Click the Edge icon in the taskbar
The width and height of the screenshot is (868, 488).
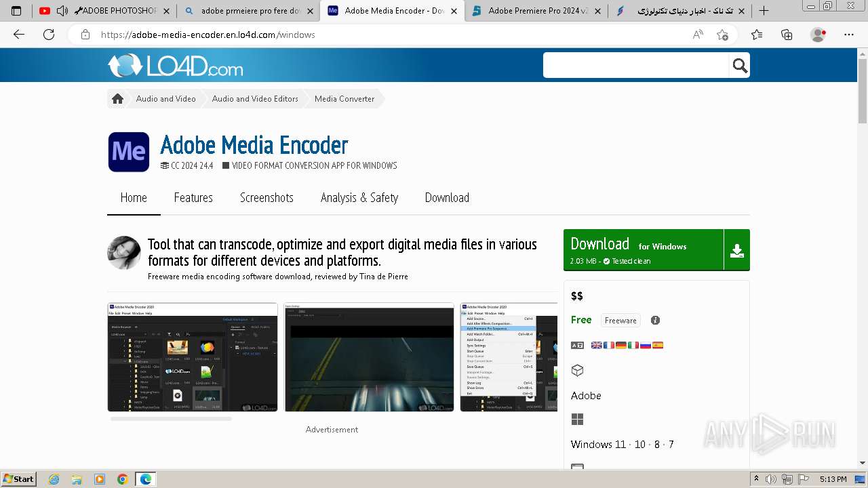pos(146,479)
